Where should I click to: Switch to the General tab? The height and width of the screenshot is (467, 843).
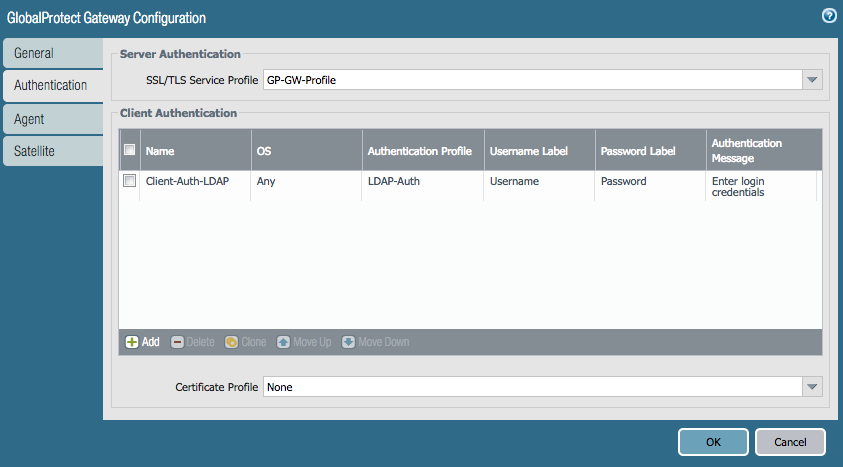(x=52, y=53)
